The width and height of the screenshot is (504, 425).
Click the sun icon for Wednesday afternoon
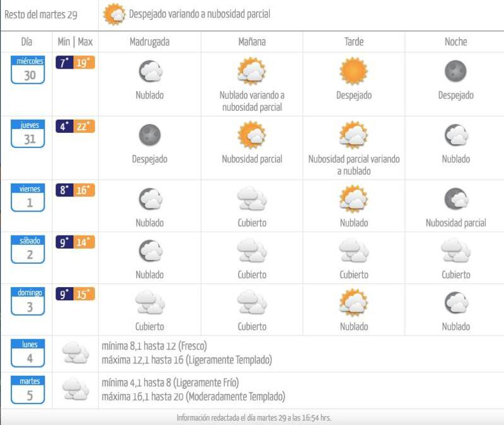point(353,71)
